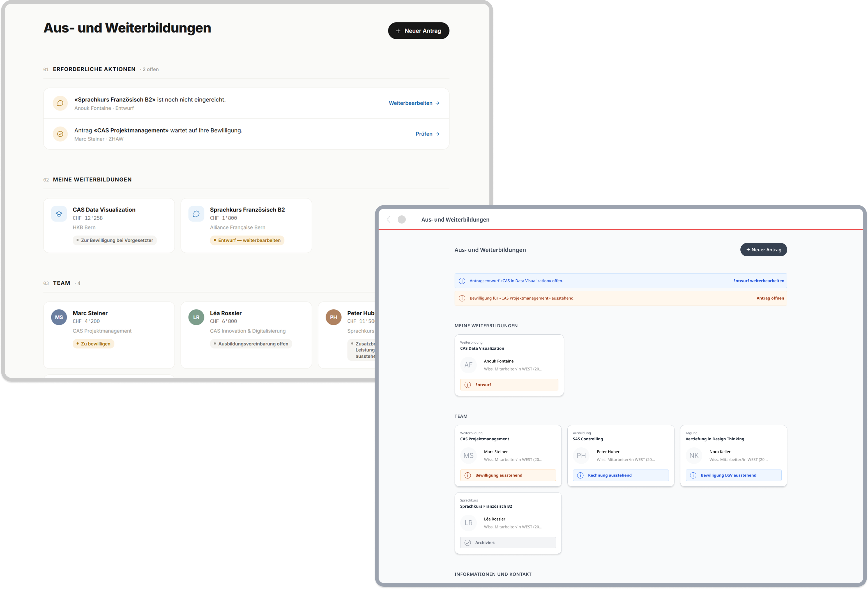The height and width of the screenshot is (589, 868).
Task: Click Alliance Française Bern provider text
Action: click(238, 227)
